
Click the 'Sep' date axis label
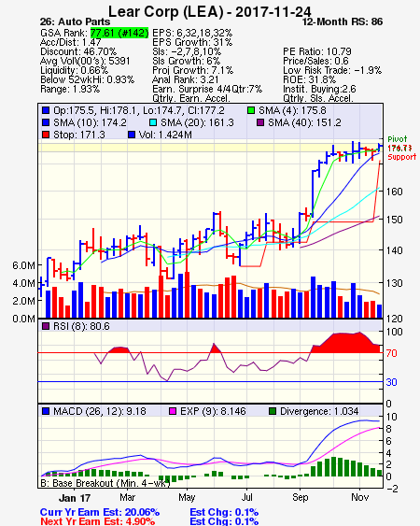click(x=300, y=497)
